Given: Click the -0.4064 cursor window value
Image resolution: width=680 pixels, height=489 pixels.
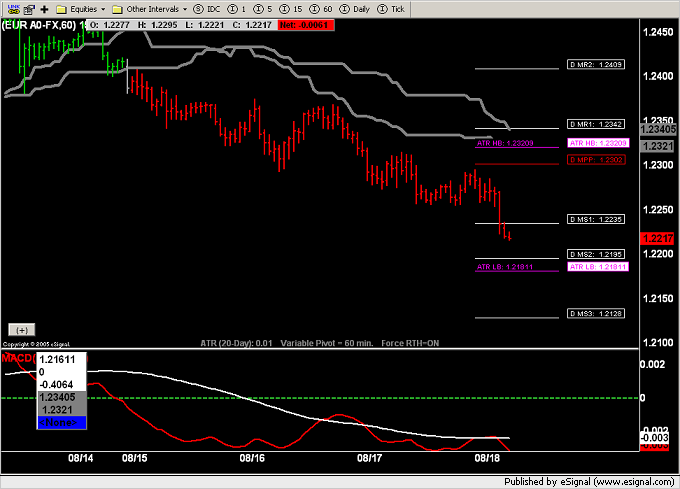Looking at the screenshot, I should [x=56, y=385].
